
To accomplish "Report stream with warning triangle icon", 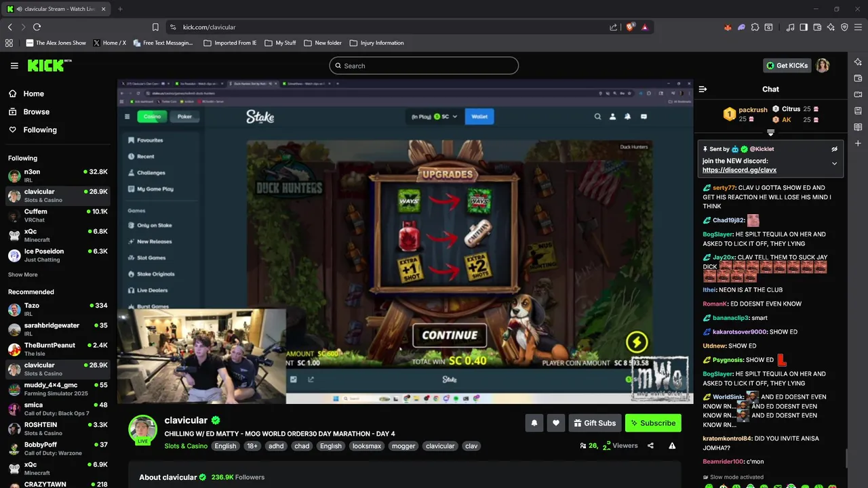I will point(672,445).
